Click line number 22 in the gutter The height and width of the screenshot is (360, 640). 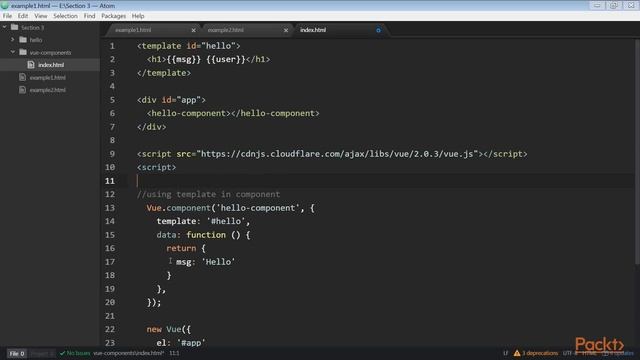pyautogui.click(x=110, y=329)
